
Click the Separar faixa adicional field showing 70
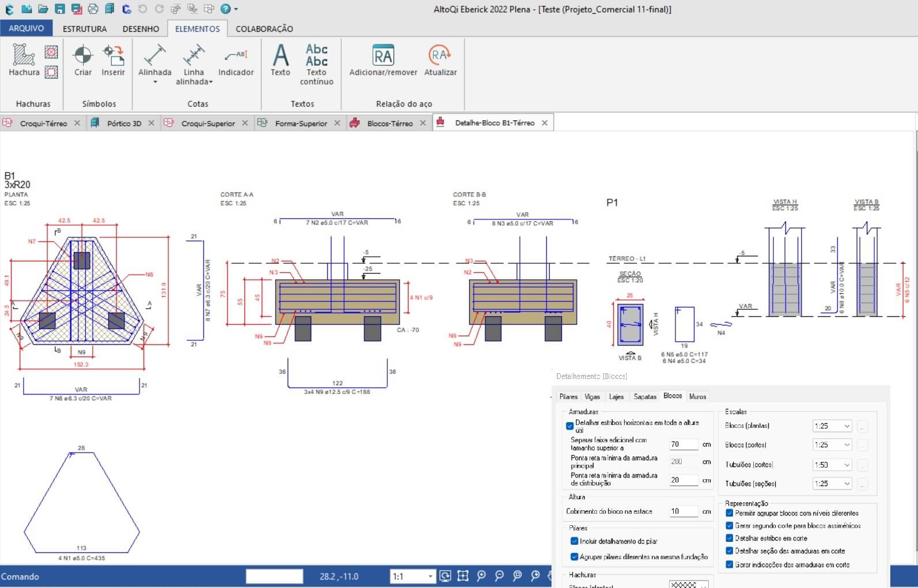(x=684, y=444)
